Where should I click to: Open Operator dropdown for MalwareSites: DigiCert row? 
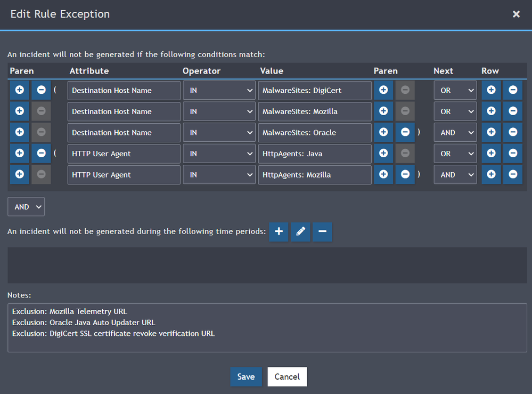pyautogui.click(x=219, y=91)
